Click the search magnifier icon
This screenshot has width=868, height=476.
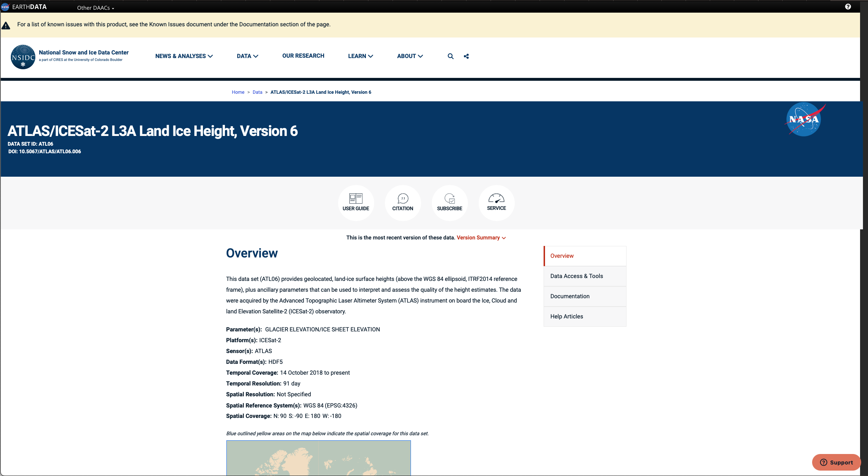[450, 56]
